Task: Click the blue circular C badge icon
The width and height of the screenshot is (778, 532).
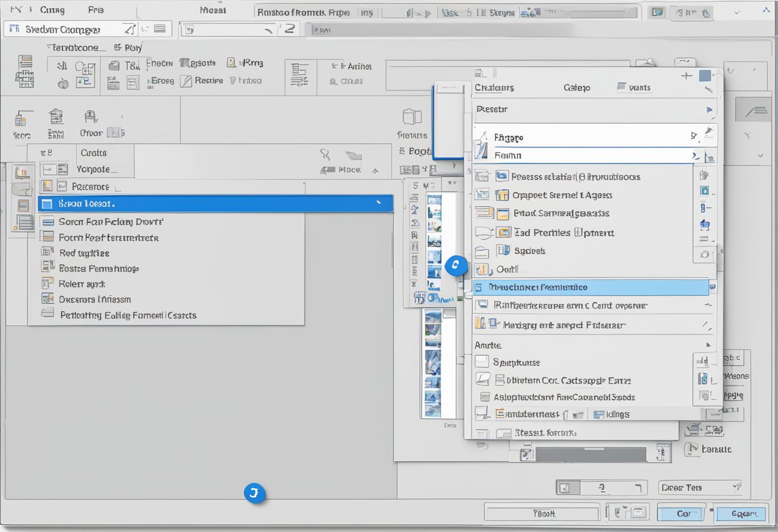Action: (456, 265)
